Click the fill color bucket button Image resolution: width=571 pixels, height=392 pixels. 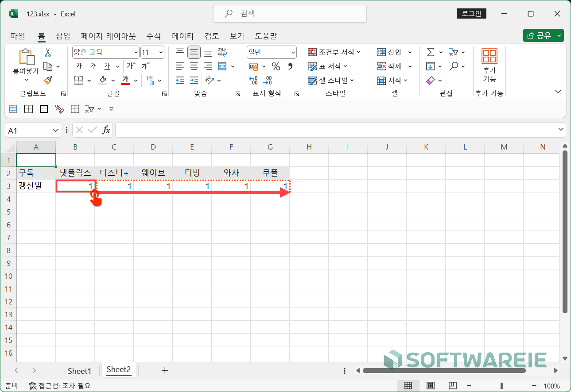(103, 80)
